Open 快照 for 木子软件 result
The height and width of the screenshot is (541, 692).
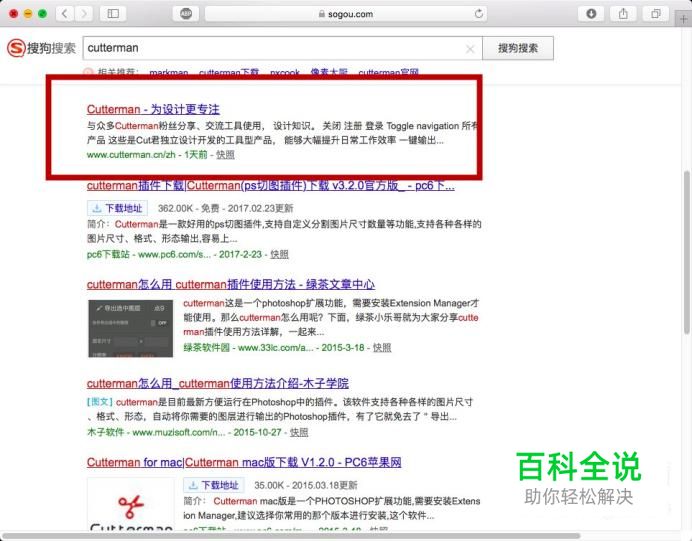click(299, 432)
